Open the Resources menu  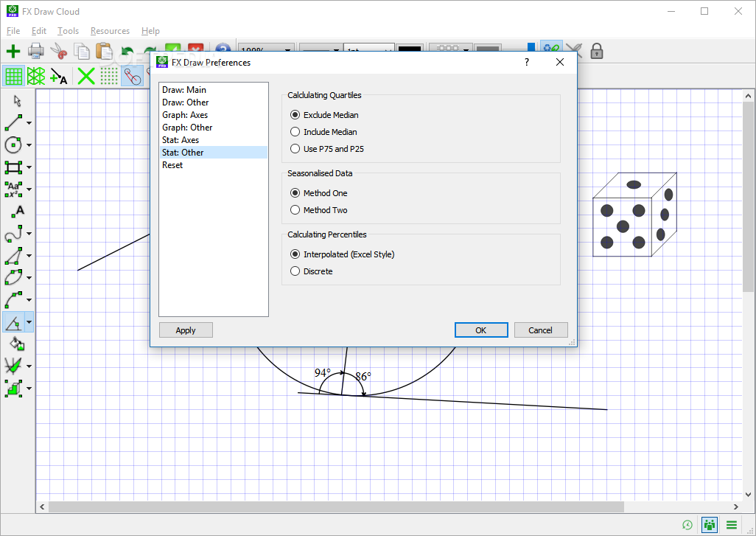(x=110, y=31)
